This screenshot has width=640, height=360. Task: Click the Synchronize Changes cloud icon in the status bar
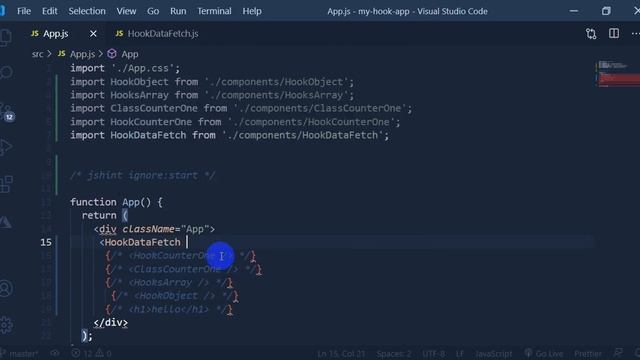[55, 353]
